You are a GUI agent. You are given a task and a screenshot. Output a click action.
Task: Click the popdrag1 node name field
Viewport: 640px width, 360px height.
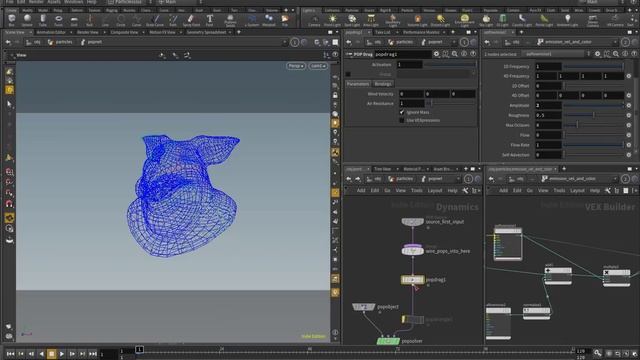(x=402, y=54)
